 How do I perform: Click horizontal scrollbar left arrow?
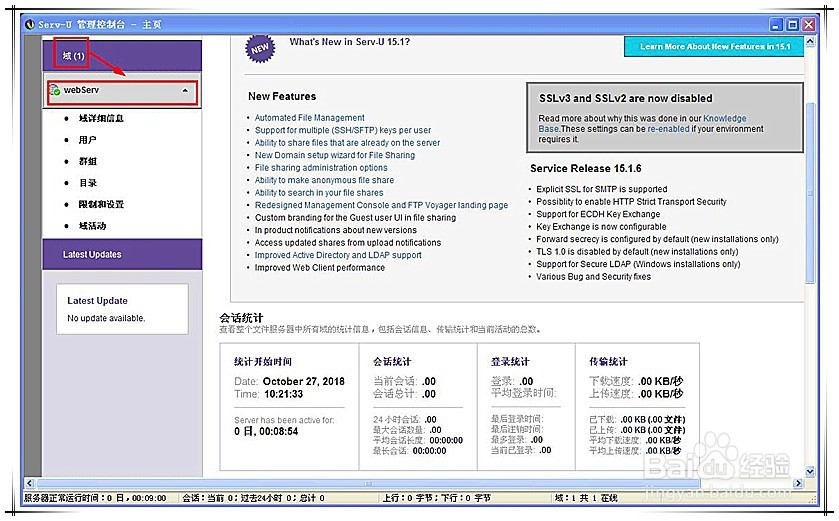[29, 483]
